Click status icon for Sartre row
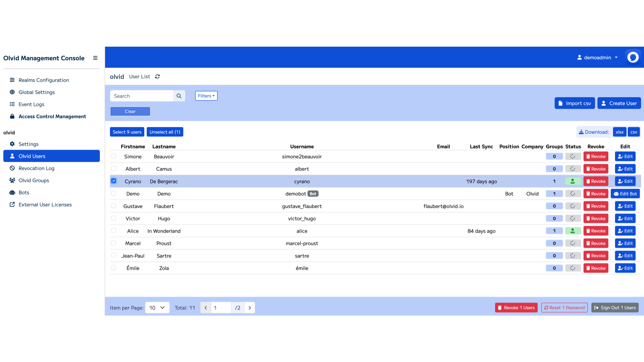This screenshot has height=362, width=644. (573, 256)
